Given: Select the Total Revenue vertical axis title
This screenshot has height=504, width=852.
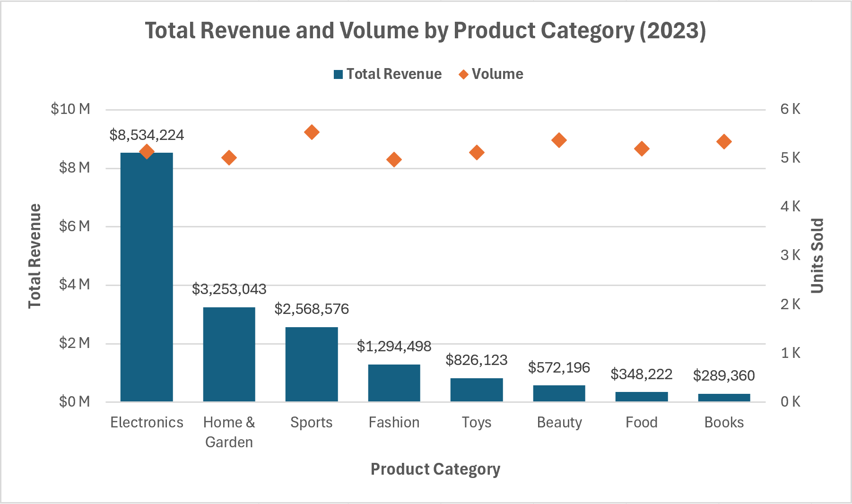Looking at the screenshot, I should pyautogui.click(x=35, y=256).
